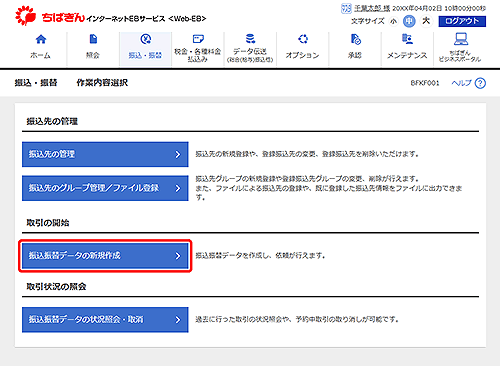Click the 振込・振替 page heading text

click(x=36, y=83)
